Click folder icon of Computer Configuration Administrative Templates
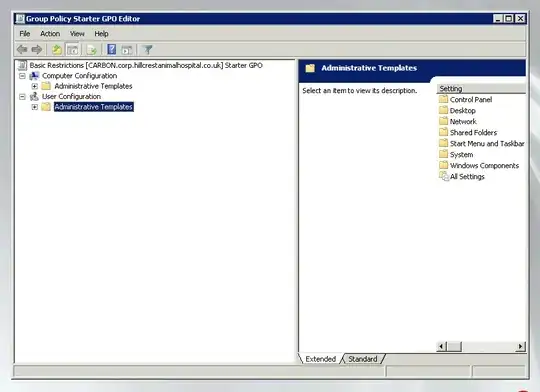The width and height of the screenshot is (540, 392). click(x=46, y=86)
